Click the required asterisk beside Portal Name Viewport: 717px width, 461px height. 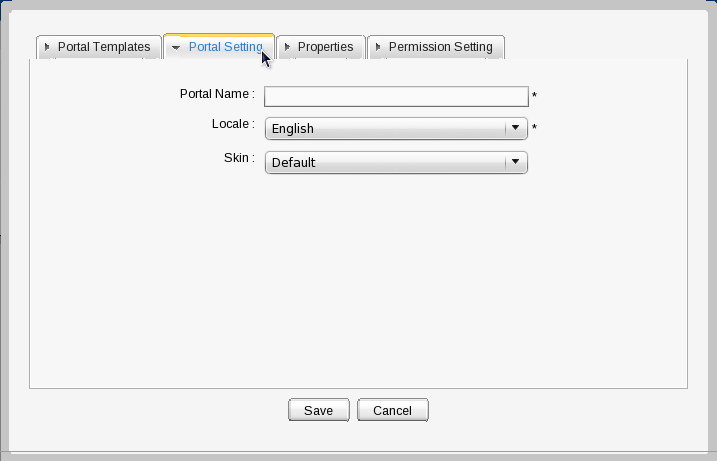pyautogui.click(x=535, y=96)
